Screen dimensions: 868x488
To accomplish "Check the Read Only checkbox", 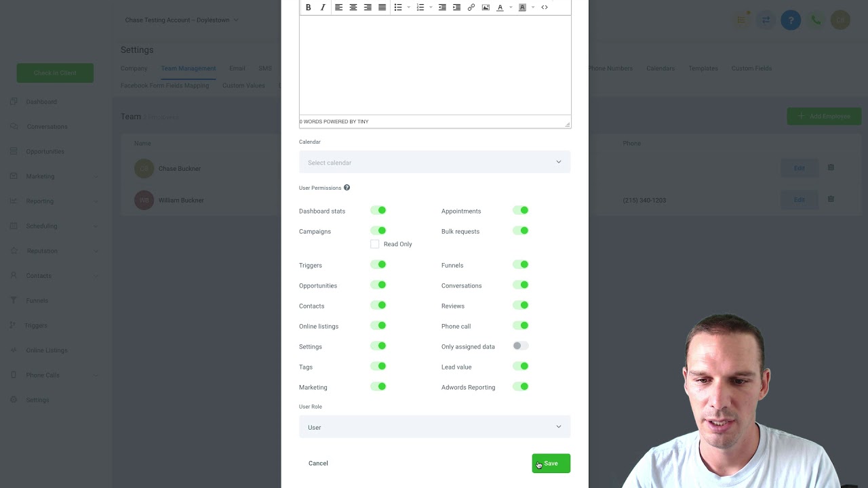I will pyautogui.click(x=375, y=244).
